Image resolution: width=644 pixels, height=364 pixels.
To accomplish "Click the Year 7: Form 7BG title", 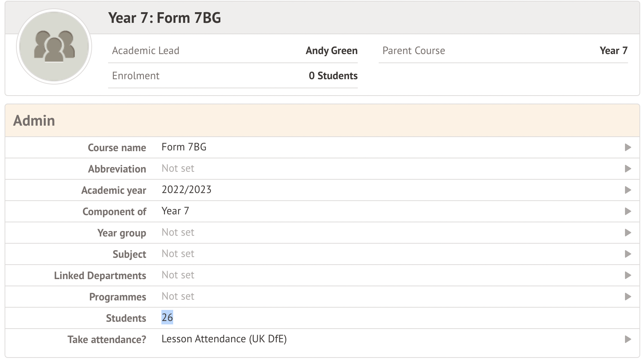I will click(x=164, y=18).
